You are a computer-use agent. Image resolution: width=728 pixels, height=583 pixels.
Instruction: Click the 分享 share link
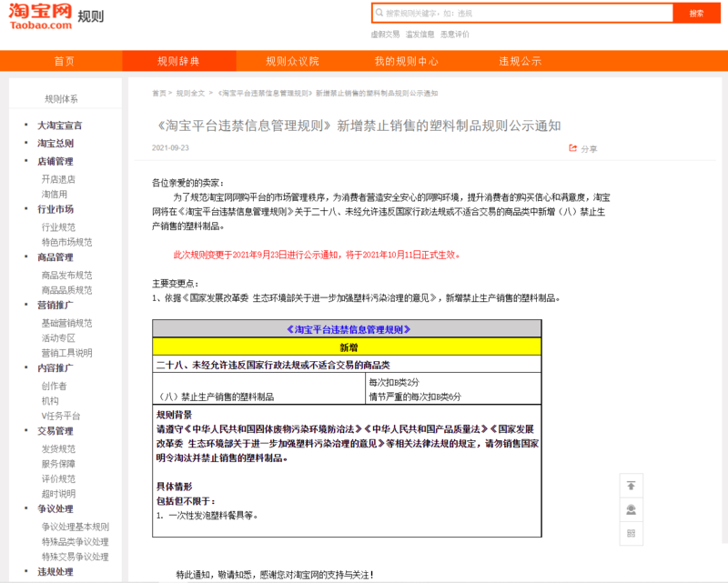589,149
